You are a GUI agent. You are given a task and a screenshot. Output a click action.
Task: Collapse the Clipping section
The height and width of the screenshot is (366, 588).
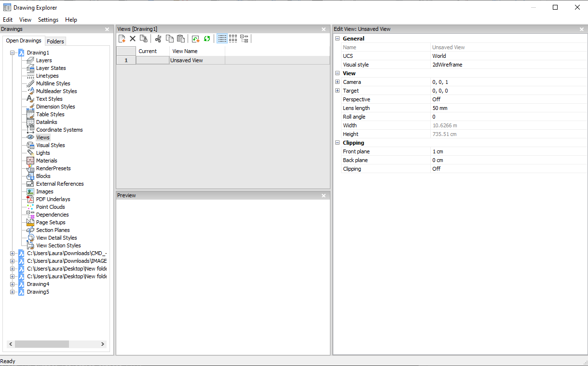338,143
